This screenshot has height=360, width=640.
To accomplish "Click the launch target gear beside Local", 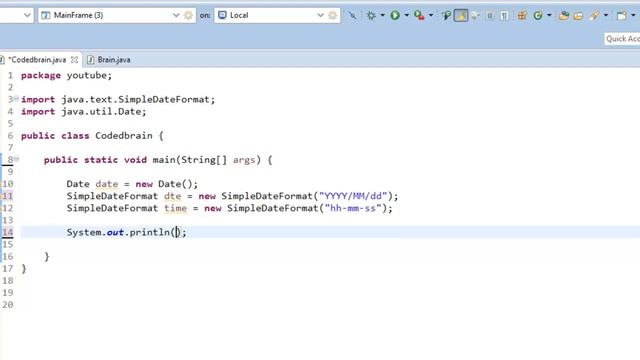I will [x=333, y=16].
